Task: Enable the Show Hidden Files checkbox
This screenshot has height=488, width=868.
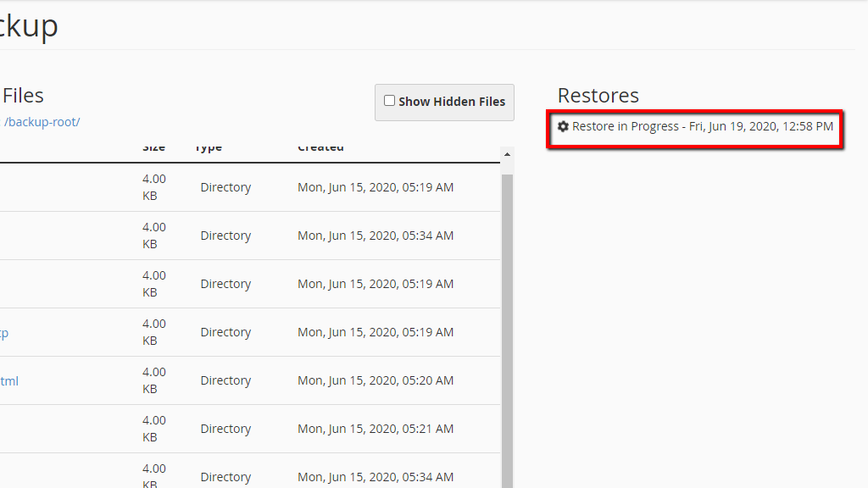Action: pos(389,101)
